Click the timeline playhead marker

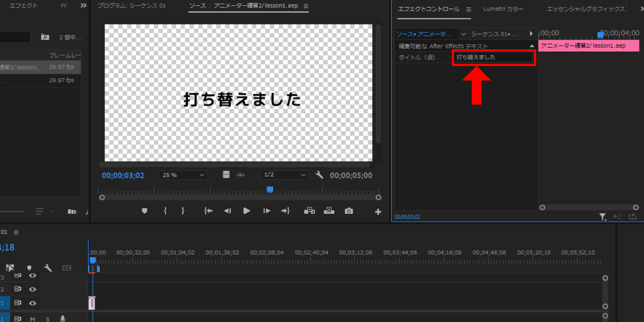pyautogui.click(x=92, y=260)
